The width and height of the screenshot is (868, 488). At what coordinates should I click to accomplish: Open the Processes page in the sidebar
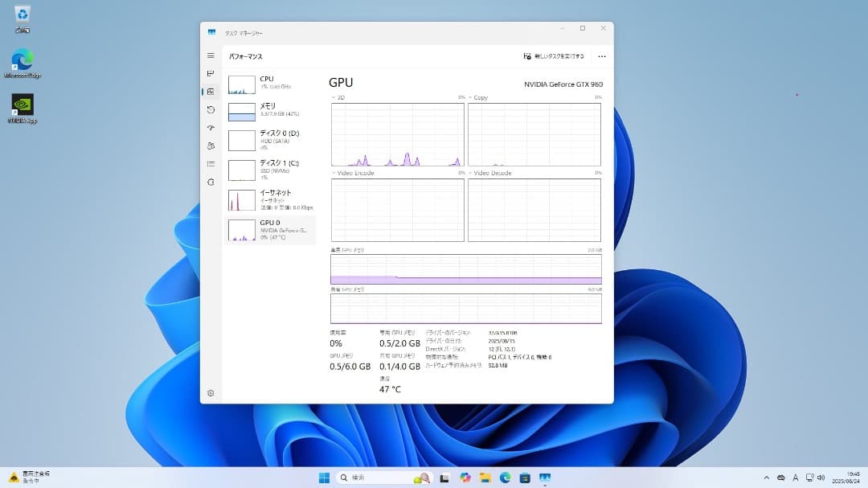pyautogui.click(x=211, y=73)
